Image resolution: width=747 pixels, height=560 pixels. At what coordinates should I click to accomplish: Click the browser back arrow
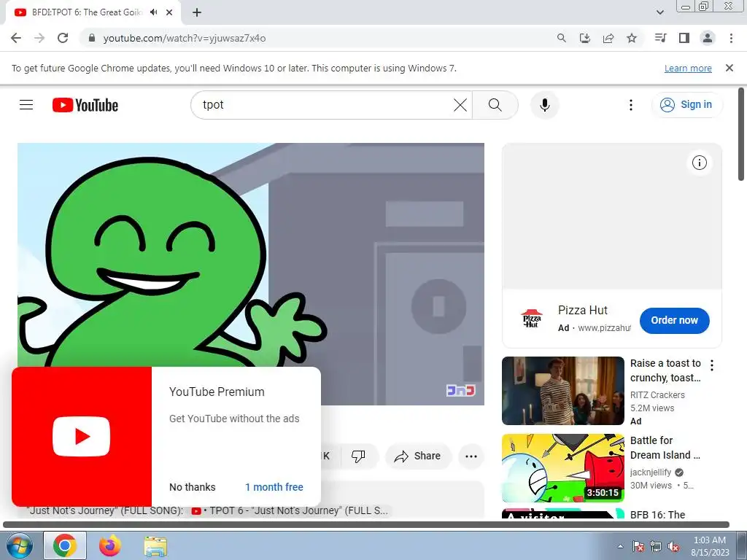16,38
